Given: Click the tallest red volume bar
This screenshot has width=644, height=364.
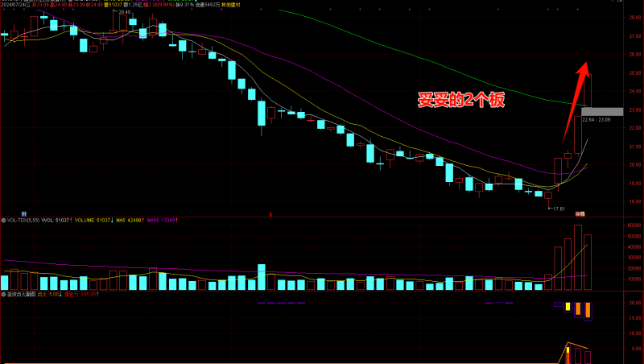Looking at the screenshot, I should pos(578,258).
